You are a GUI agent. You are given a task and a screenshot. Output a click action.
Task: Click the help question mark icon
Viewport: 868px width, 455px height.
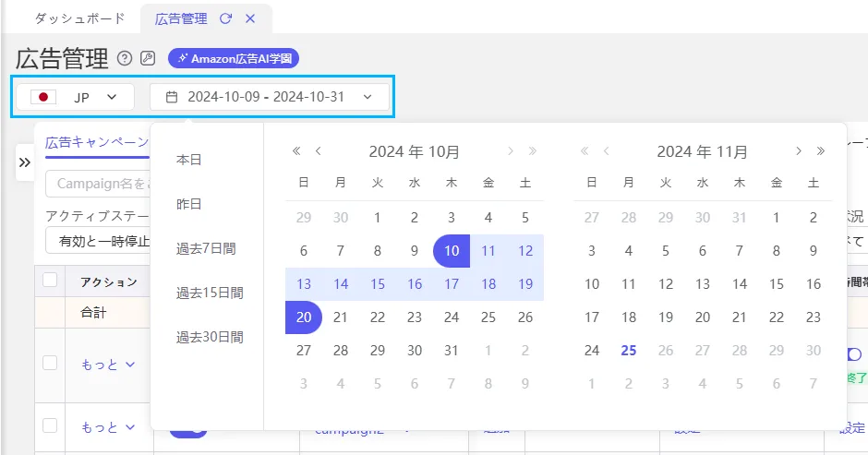tap(125, 58)
